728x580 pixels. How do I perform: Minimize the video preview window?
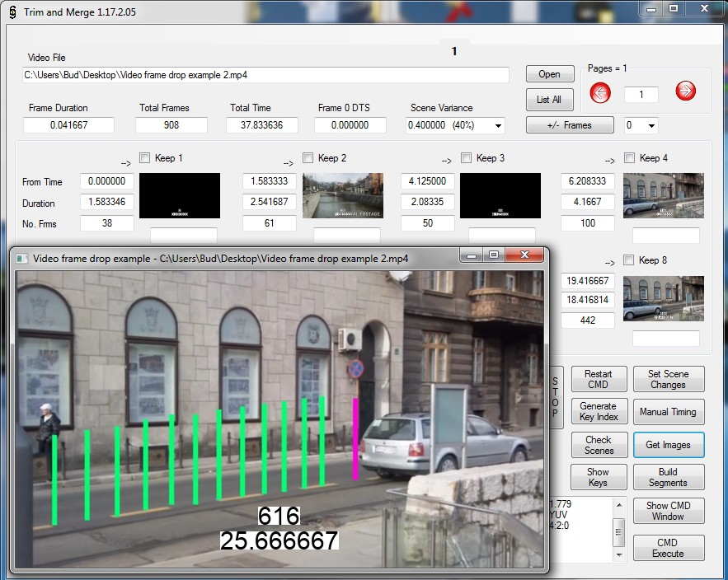(x=472, y=255)
